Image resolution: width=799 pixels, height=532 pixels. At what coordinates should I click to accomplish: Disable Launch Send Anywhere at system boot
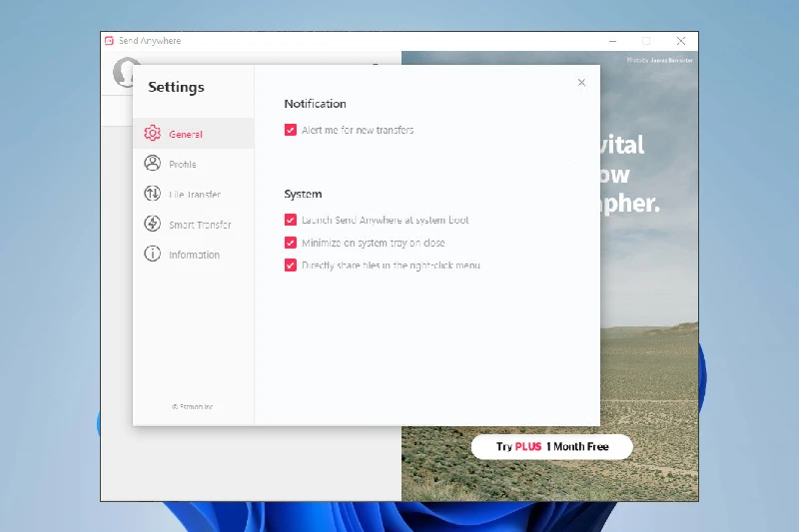coord(291,220)
